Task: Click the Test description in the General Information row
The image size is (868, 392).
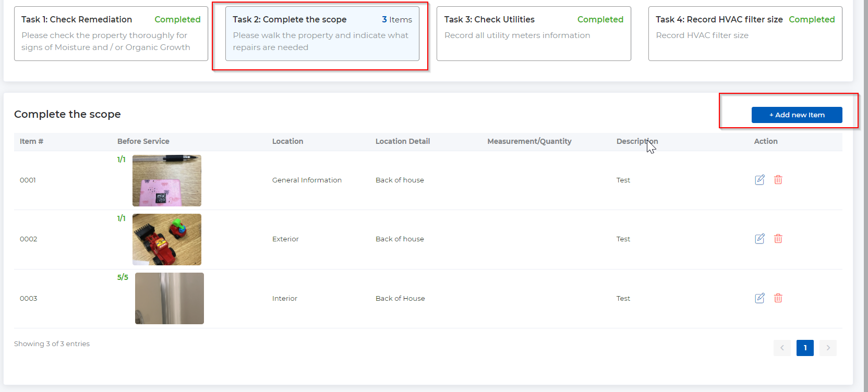Action: point(623,180)
